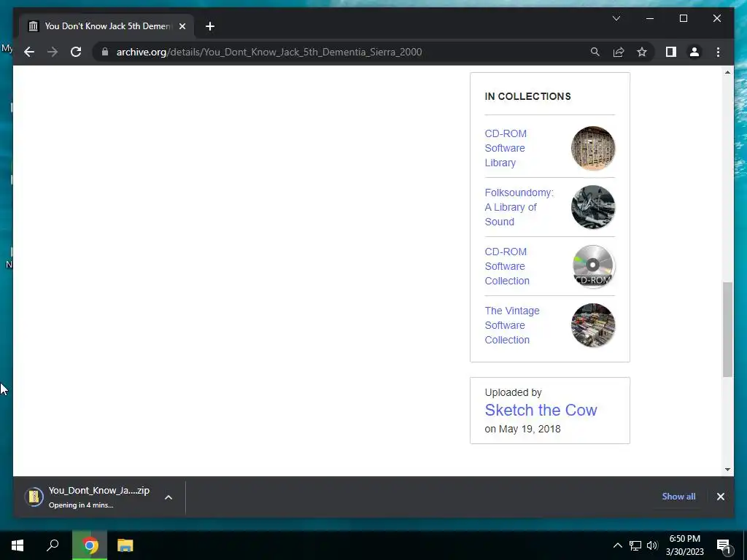747x560 pixels.
Task: Open a new browser tab
Action: point(210,26)
